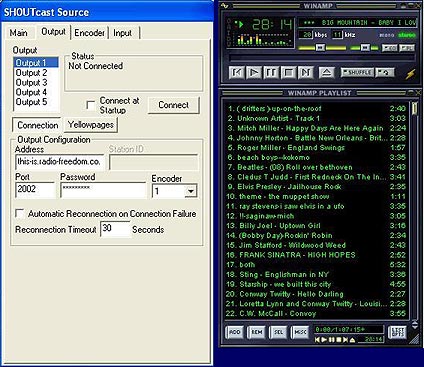Click the playlist resize grip corner

[x=415, y=339]
